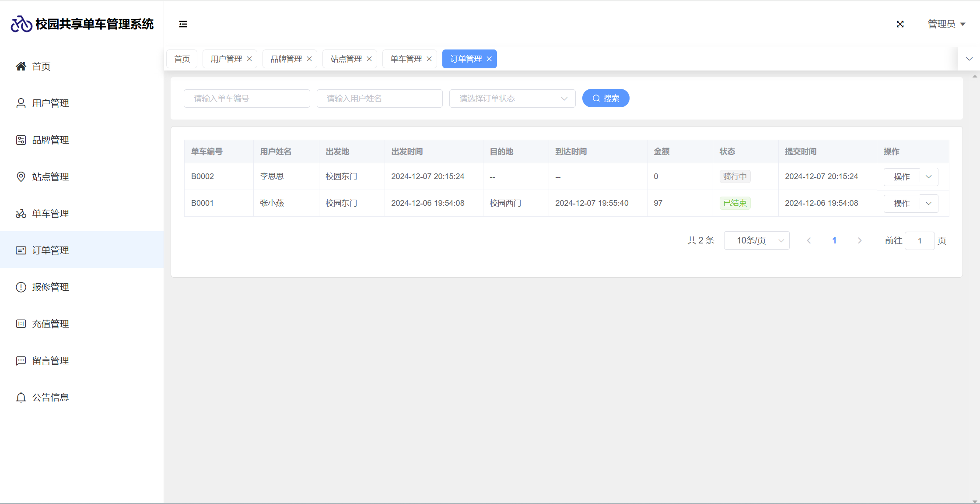
Task: Open 留言管理 in the sidebar
Action: tap(50, 360)
